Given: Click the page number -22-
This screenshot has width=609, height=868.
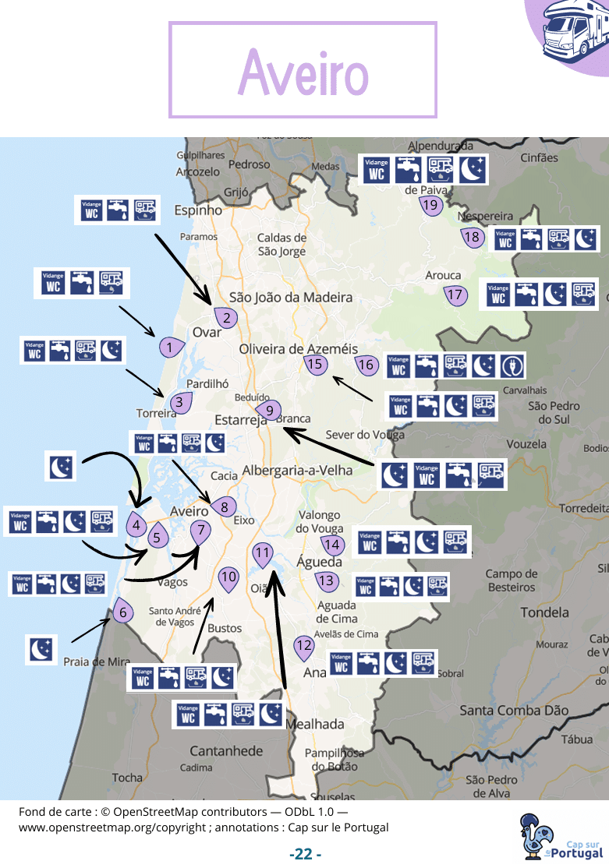Looking at the screenshot, I should 305,854.
